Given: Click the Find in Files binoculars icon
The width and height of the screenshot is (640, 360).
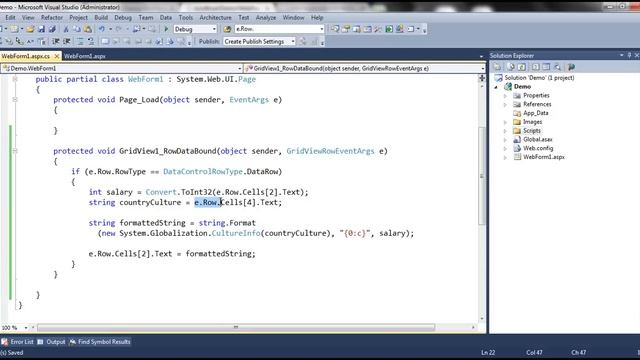Looking at the screenshot, I should [227, 29].
